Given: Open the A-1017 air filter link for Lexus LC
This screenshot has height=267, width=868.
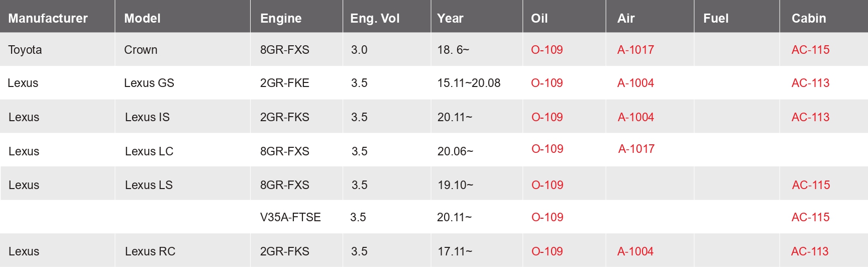Looking at the screenshot, I should (636, 149).
